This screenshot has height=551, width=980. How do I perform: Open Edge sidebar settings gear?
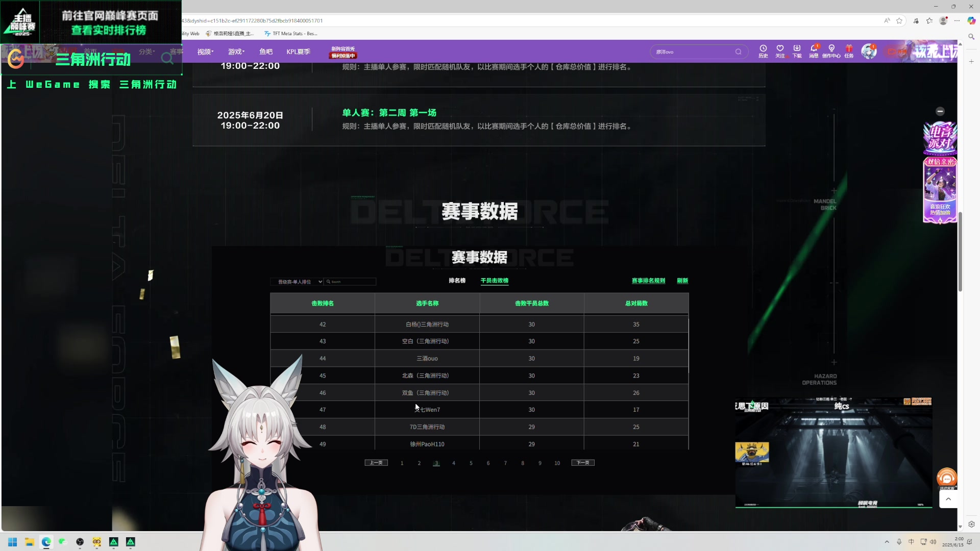click(x=971, y=524)
